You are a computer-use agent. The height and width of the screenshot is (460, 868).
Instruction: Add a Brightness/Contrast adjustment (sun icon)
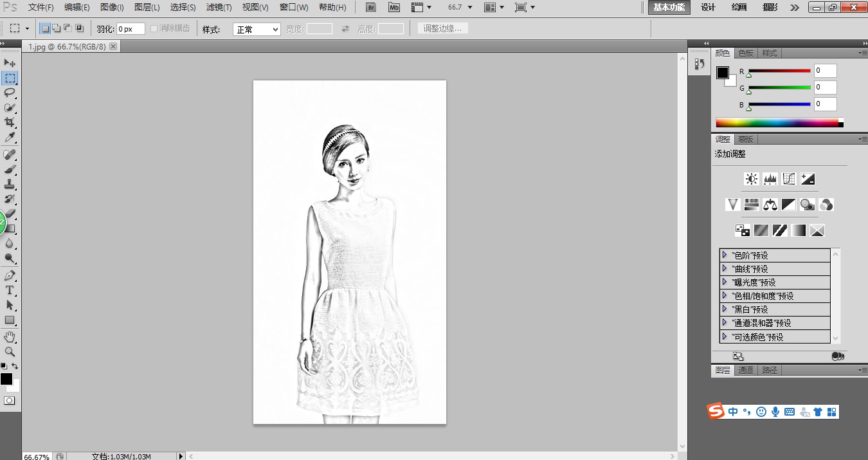pyautogui.click(x=751, y=179)
